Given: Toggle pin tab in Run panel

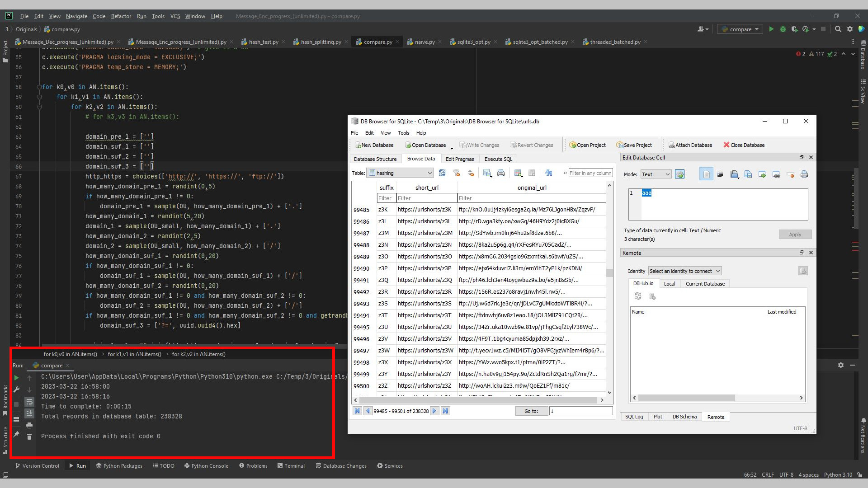Looking at the screenshot, I should click(16, 434).
